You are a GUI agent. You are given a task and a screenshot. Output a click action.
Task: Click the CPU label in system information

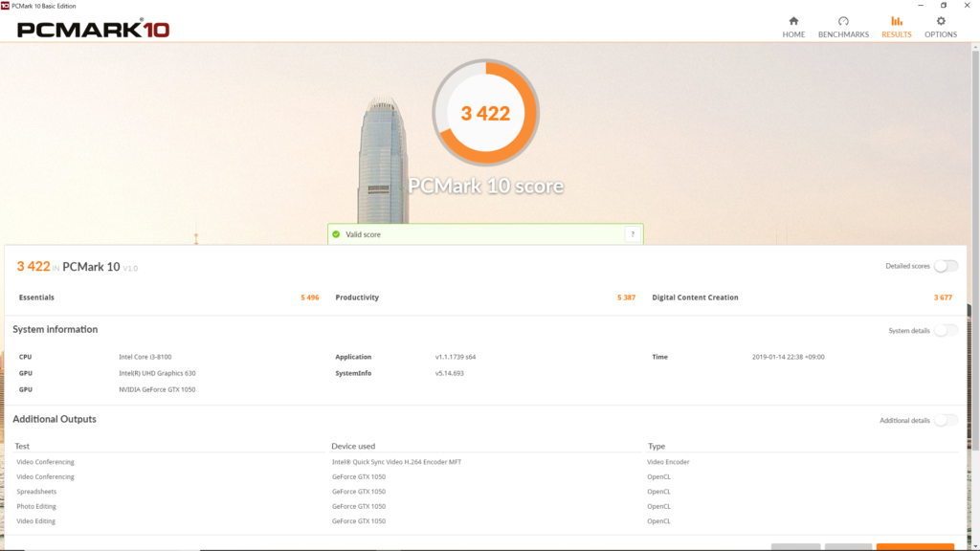pyautogui.click(x=25, y=357)
